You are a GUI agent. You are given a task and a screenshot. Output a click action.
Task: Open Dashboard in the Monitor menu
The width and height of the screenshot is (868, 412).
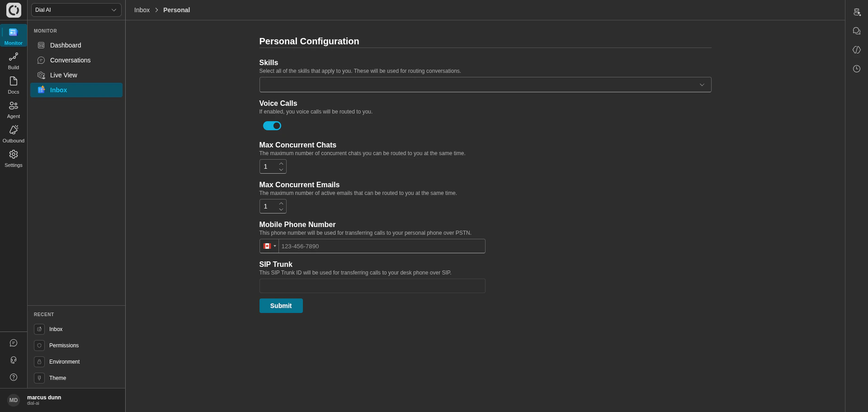pos(76,45)
